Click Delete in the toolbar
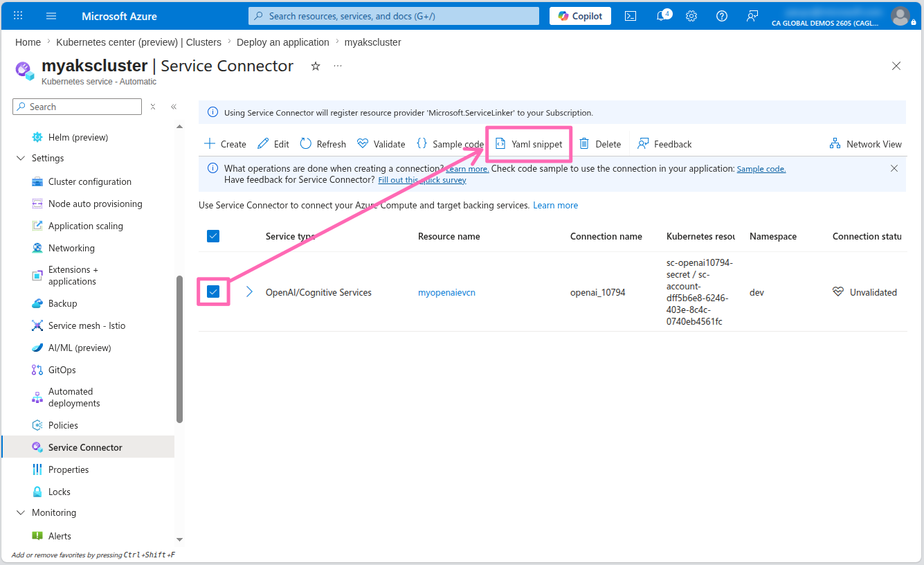This screenshot has height=565, width=924. click(x=600, y=144)
